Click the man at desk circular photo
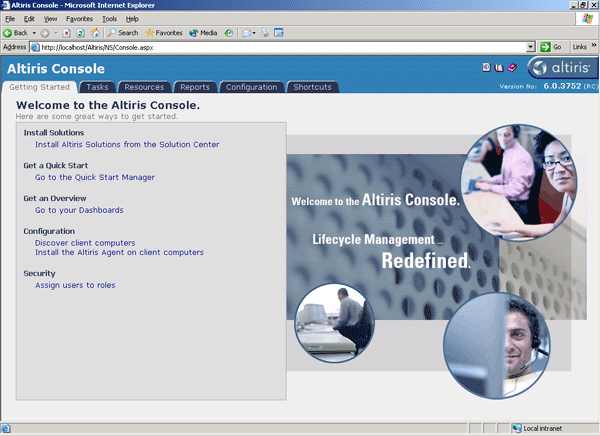Image resolution: width=600 pixels, height=436 pixels. tap(334, 323)
